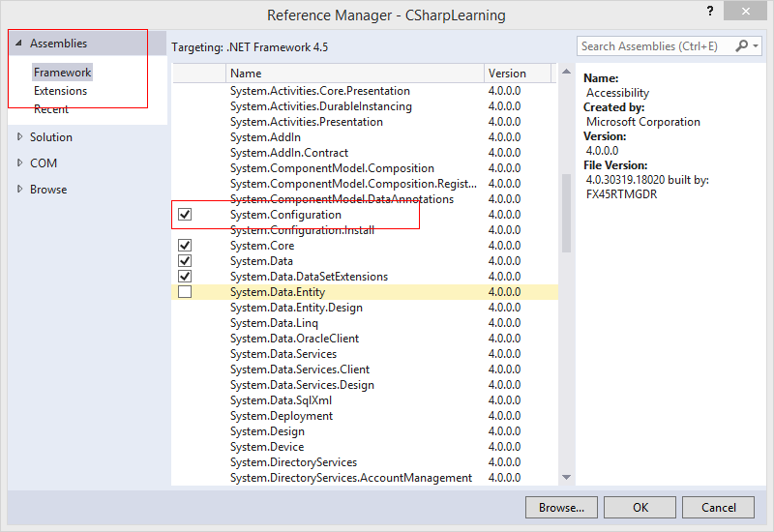Expand the Solution section

[x=19, y=137]
